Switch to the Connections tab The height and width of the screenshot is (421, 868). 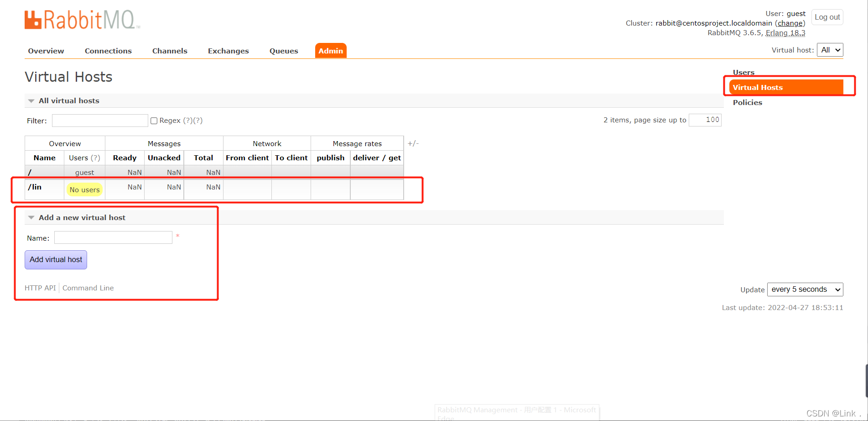tap(108, 51)
